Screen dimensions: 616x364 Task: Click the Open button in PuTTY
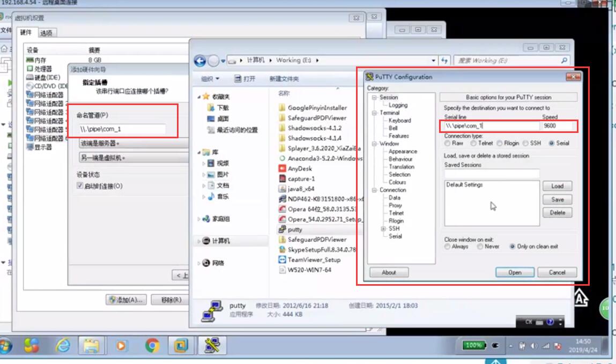click(x=515, y=272)
